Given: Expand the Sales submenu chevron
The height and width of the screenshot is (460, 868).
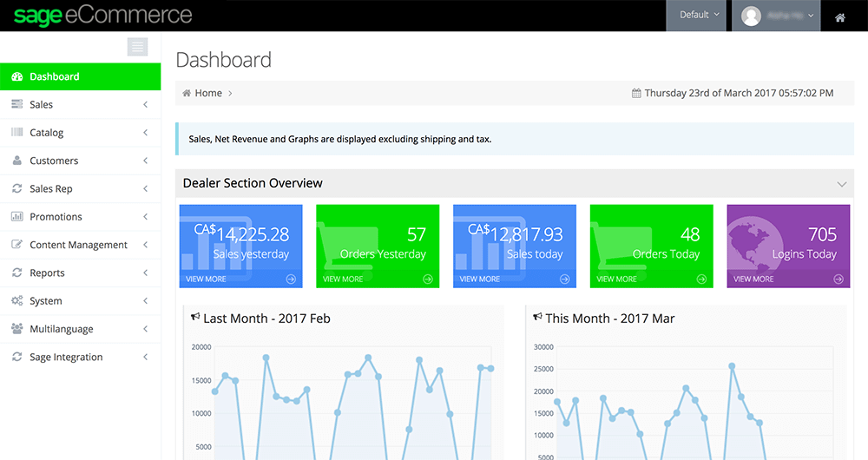Looking at the screenshot, I should (x=146, y=104).
